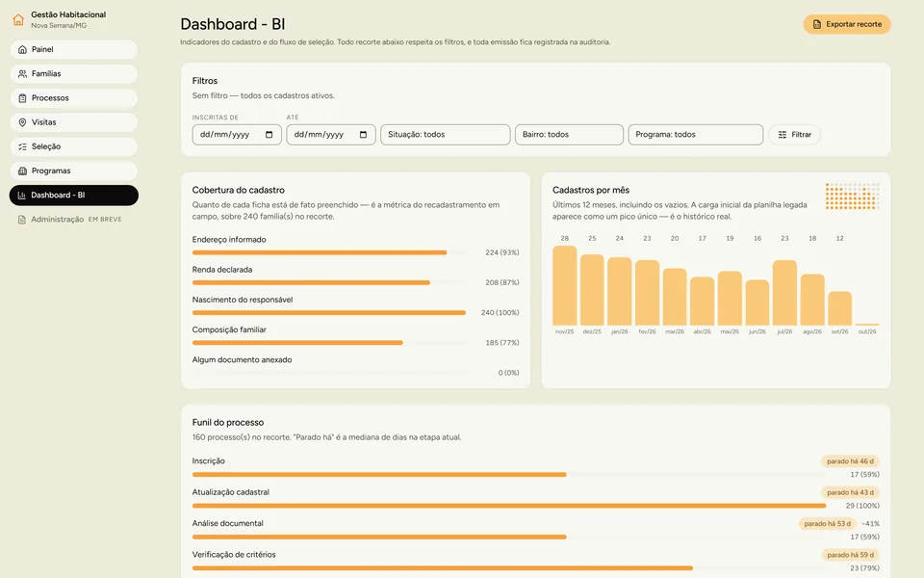
Task: Click the Administração em breve item
Action: (x=74, y=220)
